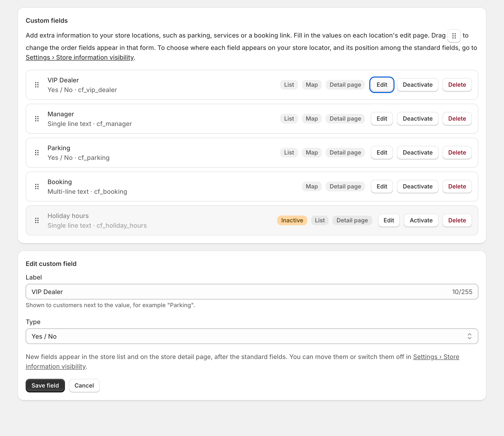Deactivate the Manager field

(x=417, y=118)
